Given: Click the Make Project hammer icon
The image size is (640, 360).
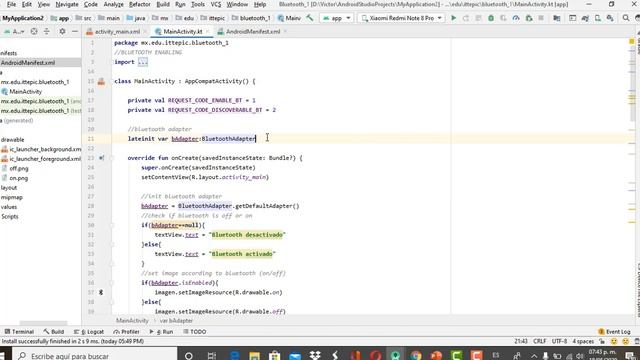Looking at the screenshot, I should coord(310,18).
